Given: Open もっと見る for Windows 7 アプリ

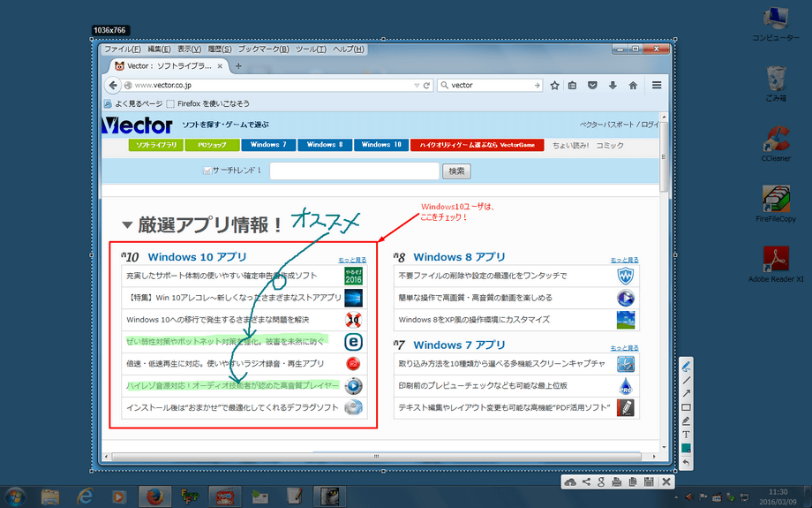Looking at the screenshot, I should click(625, 348).
